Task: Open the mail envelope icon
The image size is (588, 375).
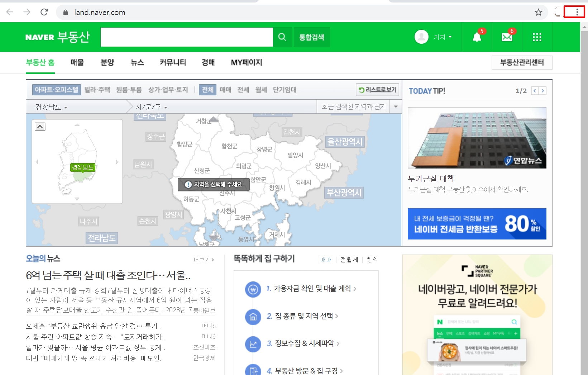Action: pos(507,37)
